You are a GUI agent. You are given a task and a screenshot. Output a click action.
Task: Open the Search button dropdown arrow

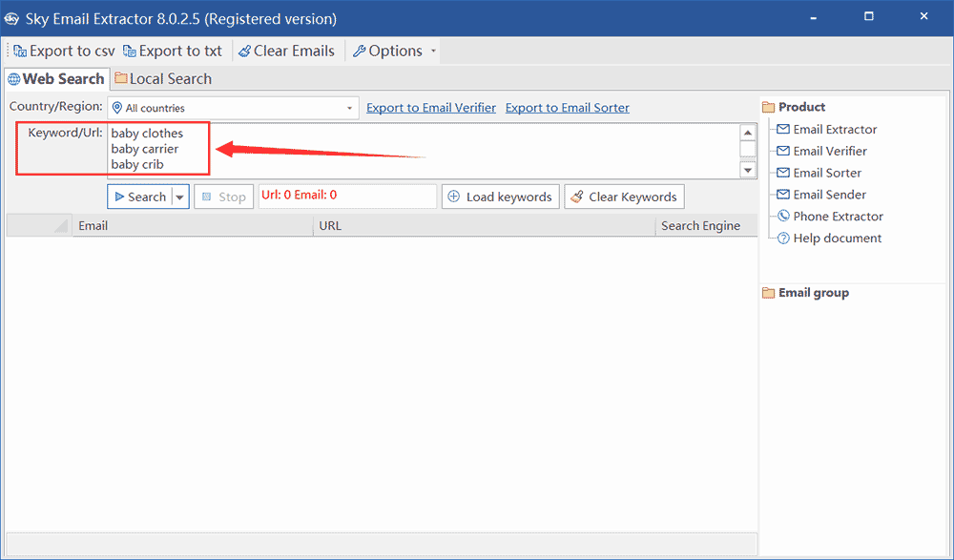pyautogui.click(x=178, y=197)
